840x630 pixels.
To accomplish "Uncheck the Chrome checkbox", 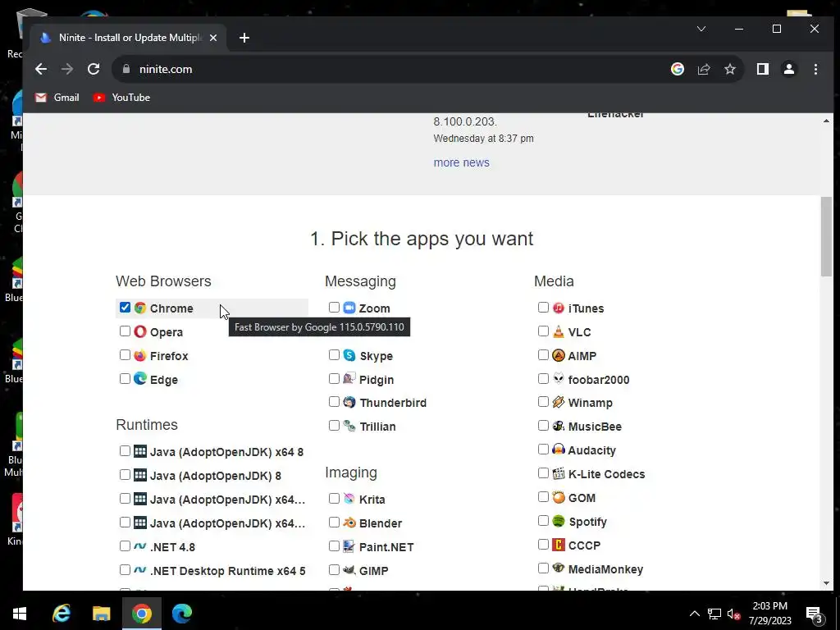I will pyautogui.click(x=125, y=308).
